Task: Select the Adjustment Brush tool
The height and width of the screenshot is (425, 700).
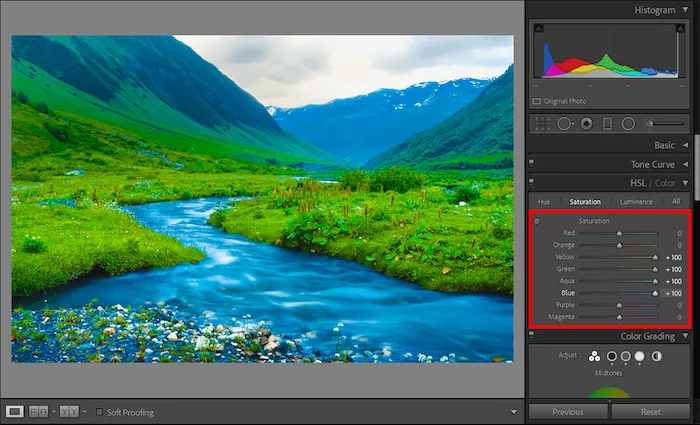Action: (x=665, y=124)
